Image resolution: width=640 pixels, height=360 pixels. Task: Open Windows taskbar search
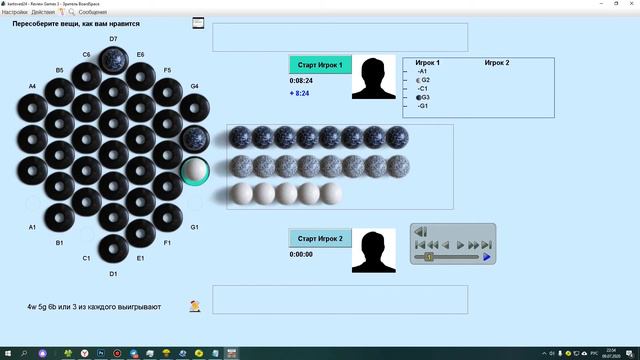[24, 353]
